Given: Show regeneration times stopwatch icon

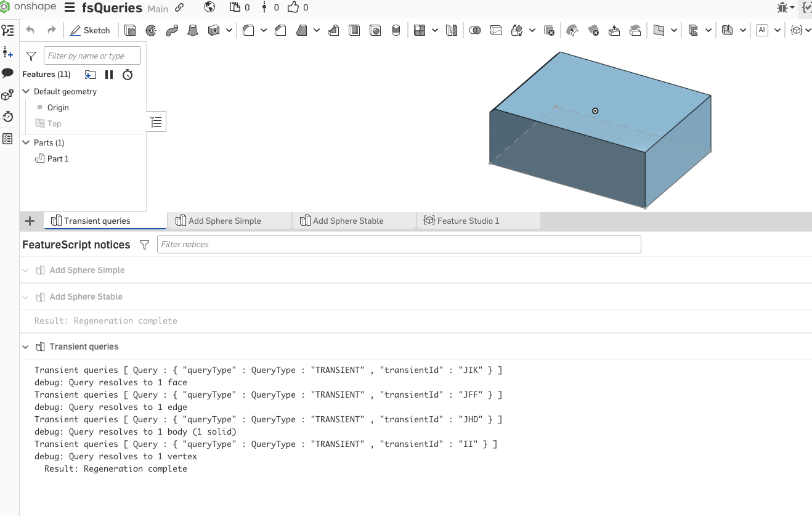Looking at the screenshot, I should pos(128,75).
